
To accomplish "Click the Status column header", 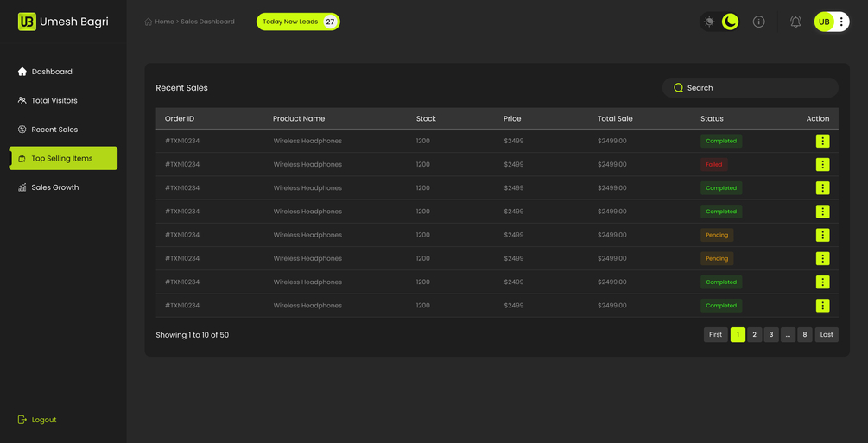I will pos(712,118).
